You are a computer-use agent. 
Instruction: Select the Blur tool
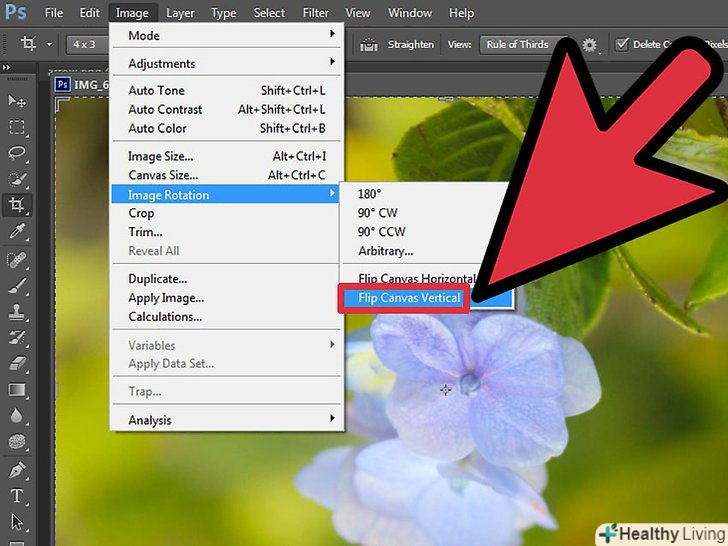[17, 416]
